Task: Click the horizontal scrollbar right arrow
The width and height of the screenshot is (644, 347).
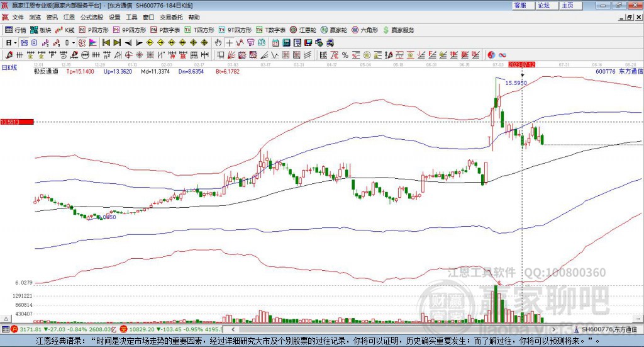Action: click(553, 329)
